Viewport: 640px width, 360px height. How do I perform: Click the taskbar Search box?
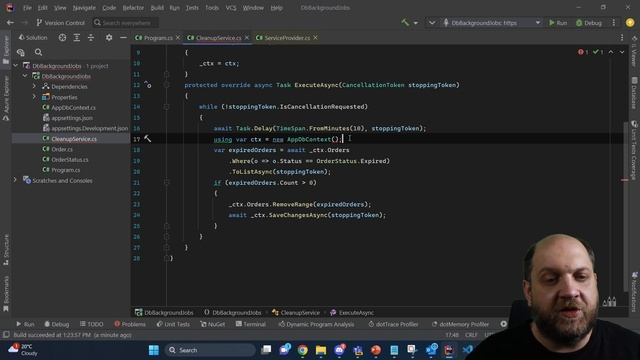(210, 350)
